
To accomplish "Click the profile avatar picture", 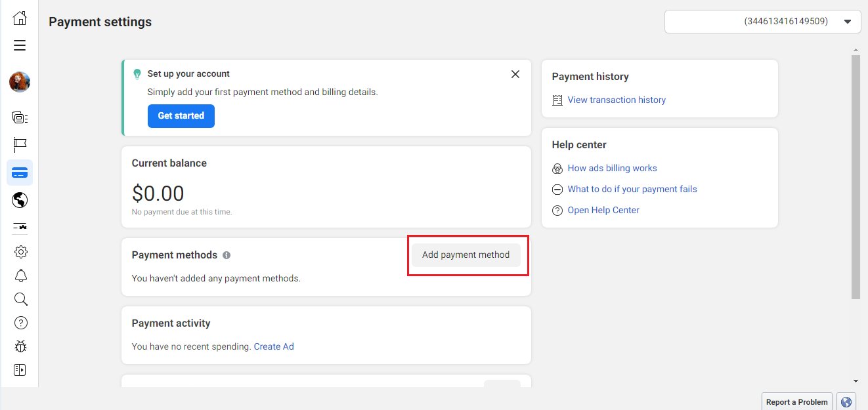I will [20, 82].
